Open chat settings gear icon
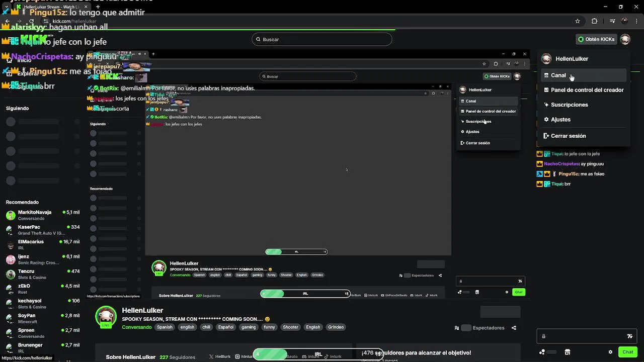 (610, 352)
